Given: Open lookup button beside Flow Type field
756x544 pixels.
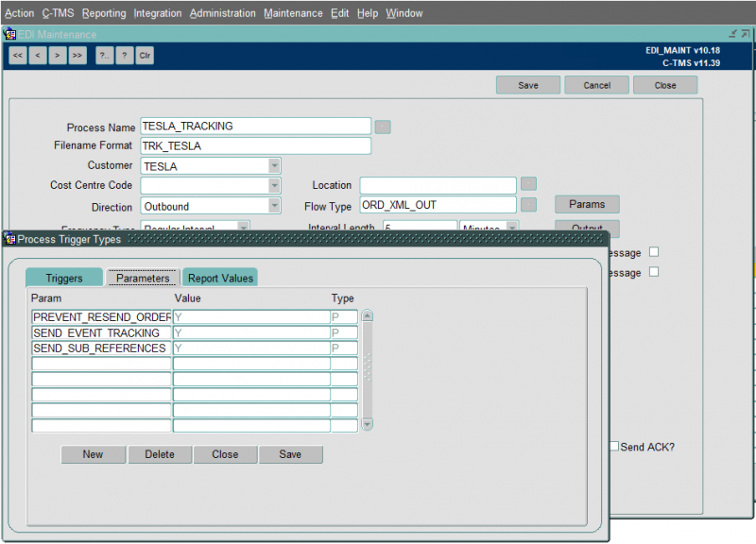Looking at the screenshot, I should [x=529, y=205].
